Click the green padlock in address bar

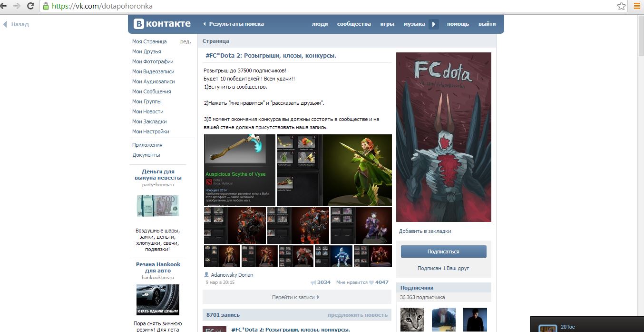point(46,6)
